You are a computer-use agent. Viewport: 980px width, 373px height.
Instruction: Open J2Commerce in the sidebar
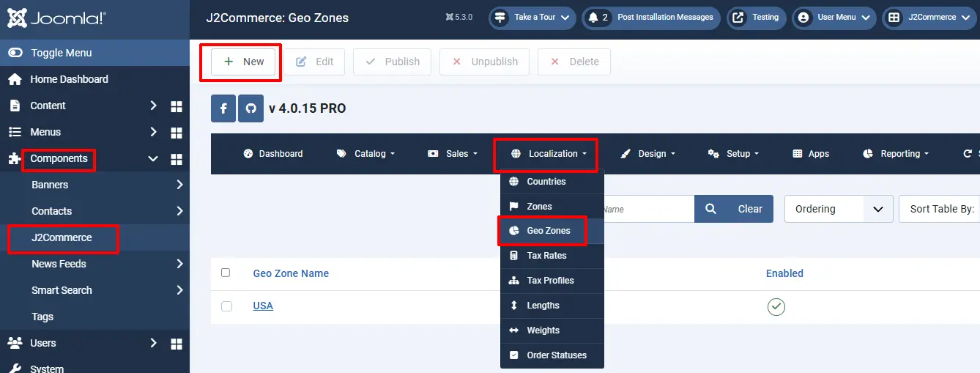pos(62,237)
